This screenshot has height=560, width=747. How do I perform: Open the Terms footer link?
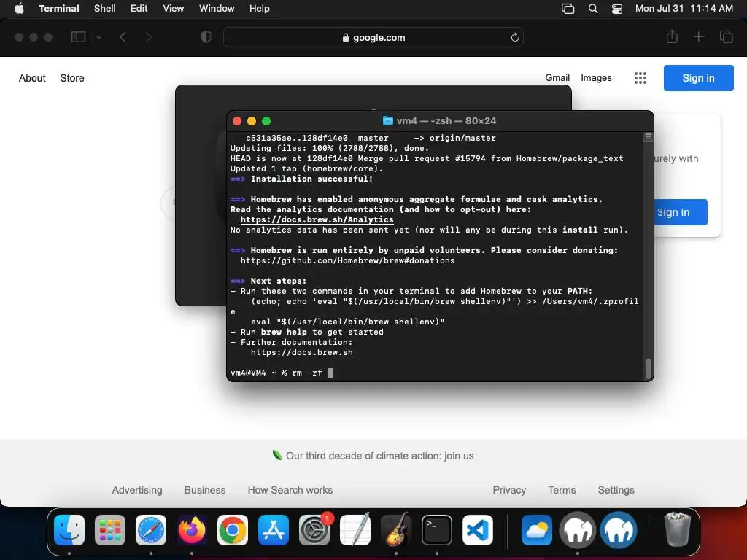click(x=562, y=490)
